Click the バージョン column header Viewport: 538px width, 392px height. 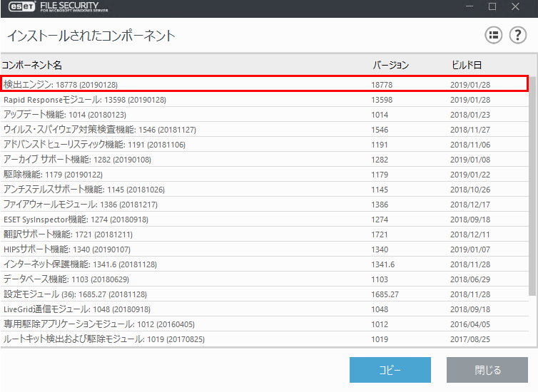pos(390,66)
